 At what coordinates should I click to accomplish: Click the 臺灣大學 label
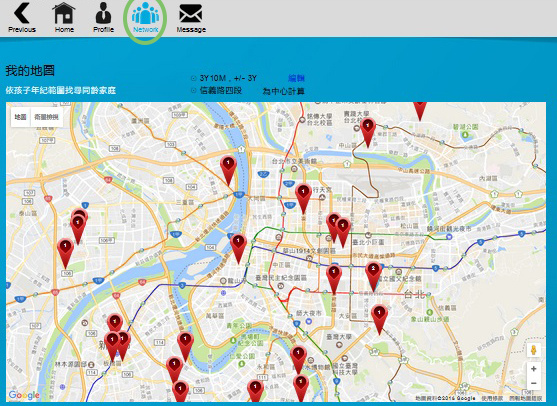click(x=339, y=336)
